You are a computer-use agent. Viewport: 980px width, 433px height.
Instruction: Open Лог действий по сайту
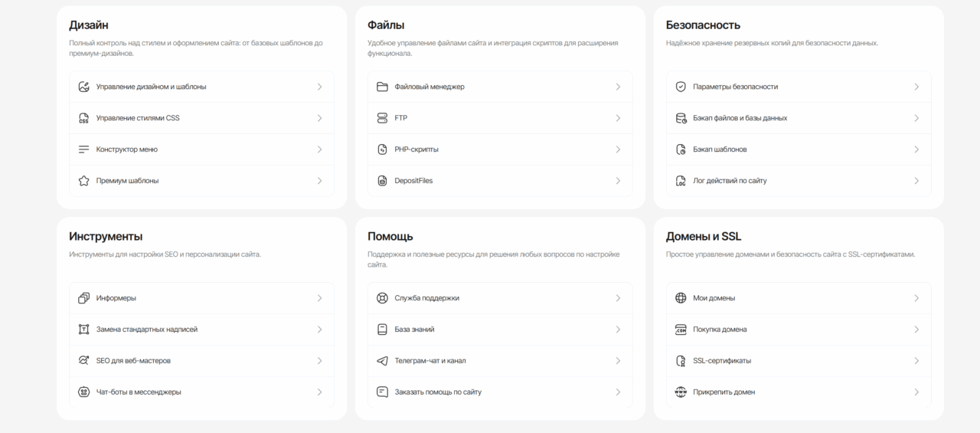click(799, 181)
